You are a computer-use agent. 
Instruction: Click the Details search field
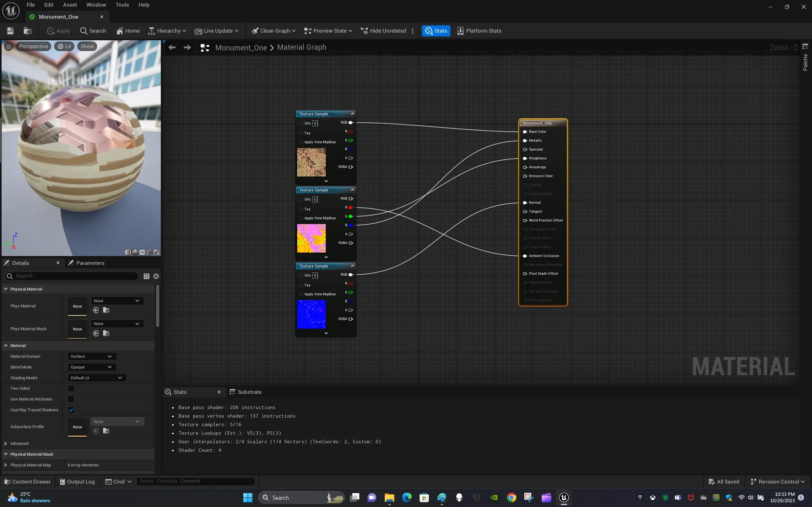click(x=72, y=276)
